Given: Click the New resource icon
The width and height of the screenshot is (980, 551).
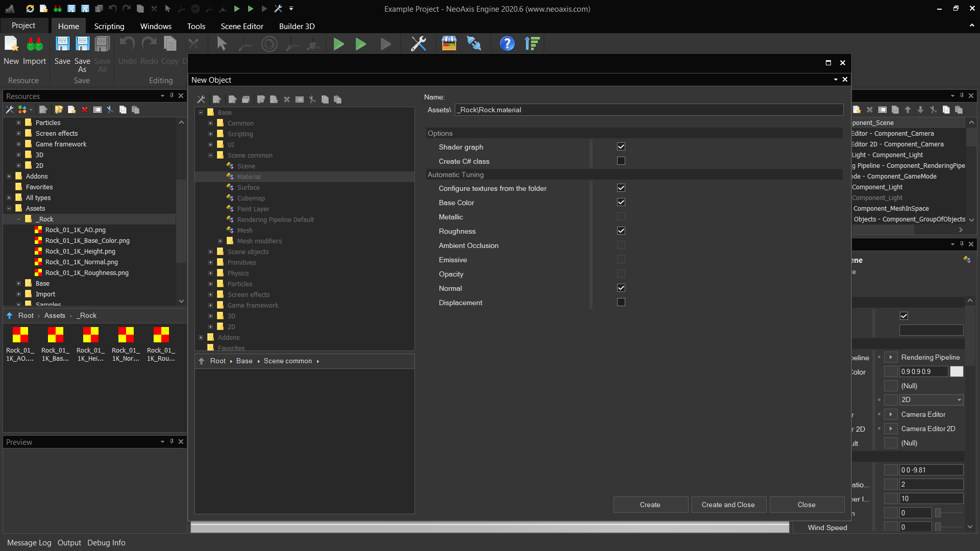Looking at the screenshot, I should point(11,44).
